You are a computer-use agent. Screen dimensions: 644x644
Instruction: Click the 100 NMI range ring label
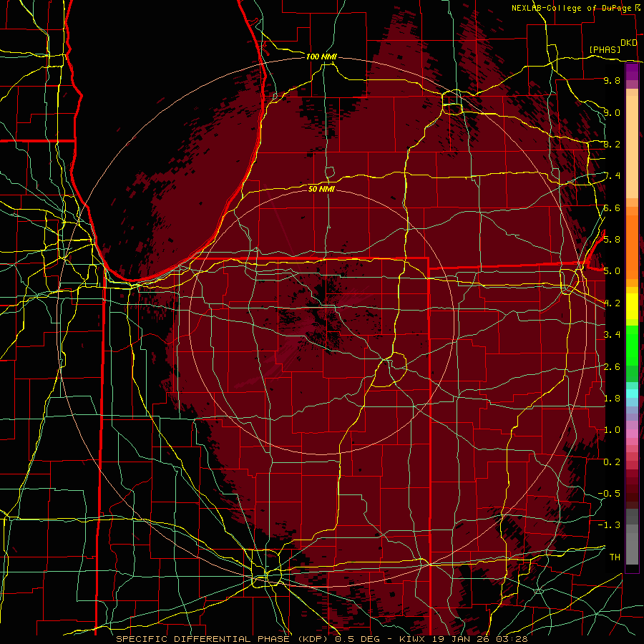[321, 57]
